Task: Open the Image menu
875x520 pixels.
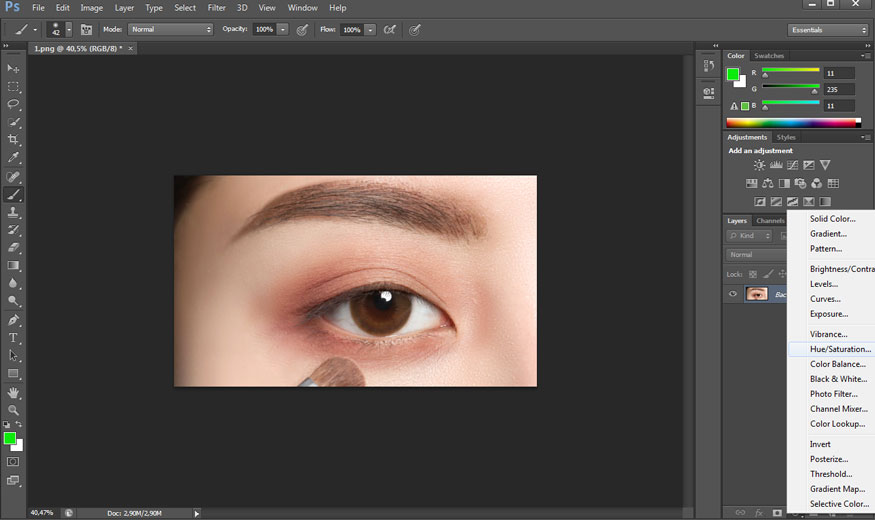Action: coord(92,8)
